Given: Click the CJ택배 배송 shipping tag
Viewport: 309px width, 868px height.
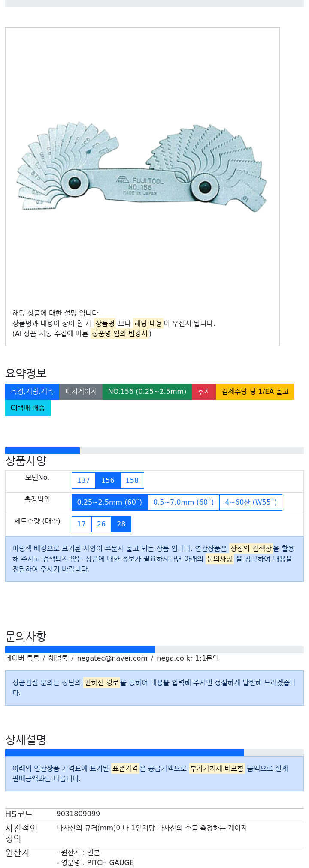Looking at the screenshot, I should tap(28, 408).
